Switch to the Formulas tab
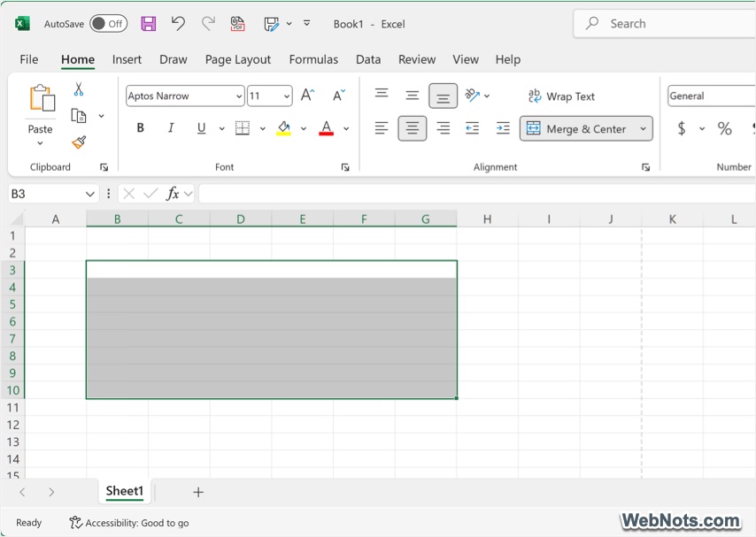756x537 pixels. (313, 59)
